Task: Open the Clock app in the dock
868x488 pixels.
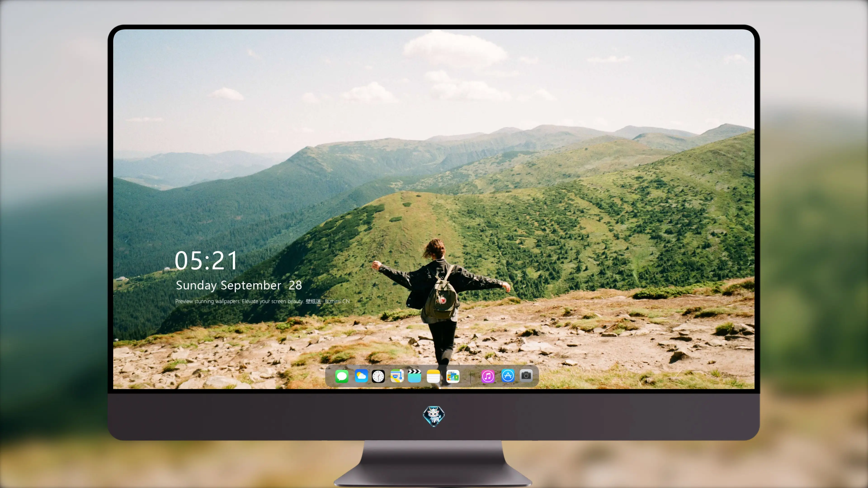Action: coord(378,376)
